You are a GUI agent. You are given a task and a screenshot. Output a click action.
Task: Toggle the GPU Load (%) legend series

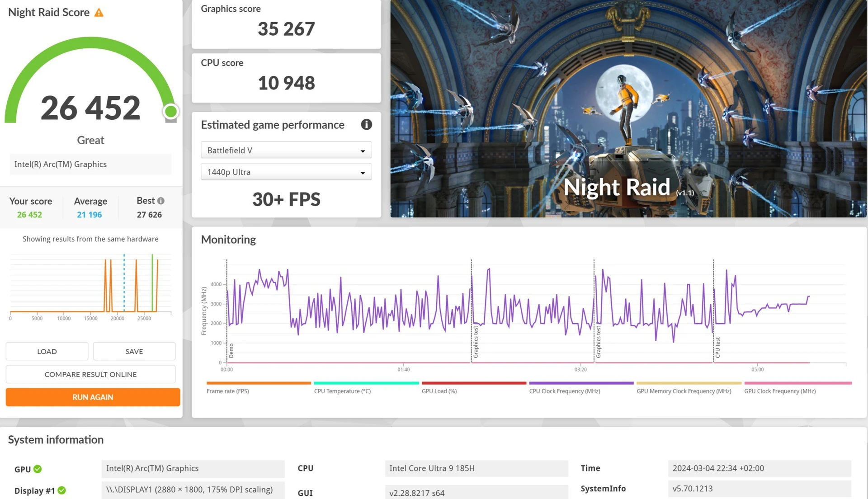(x=439, y=391)
